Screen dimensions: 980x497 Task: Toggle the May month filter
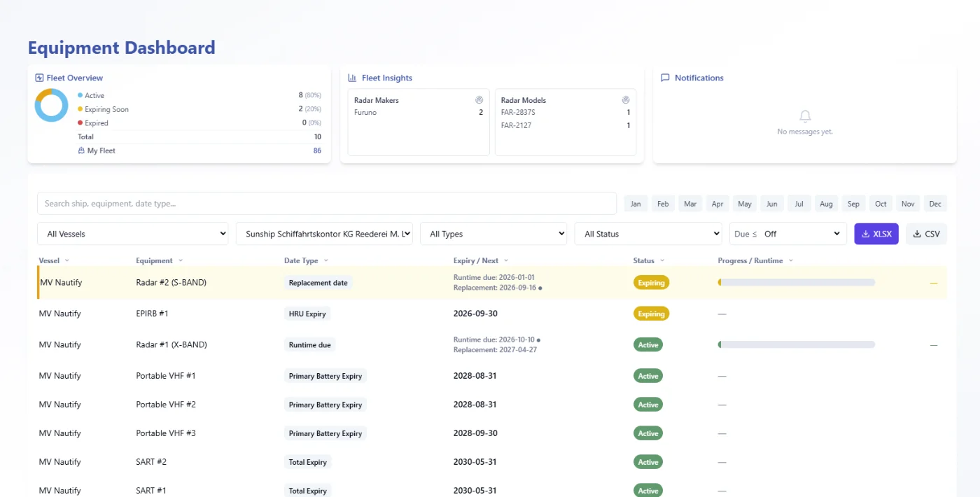(745, 204)
